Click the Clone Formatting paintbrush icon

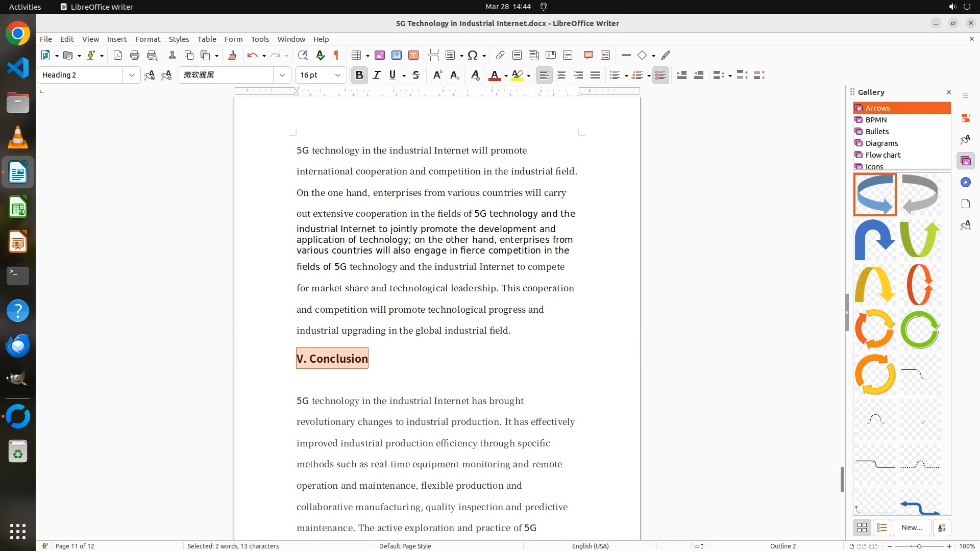[x=232, y=56]
